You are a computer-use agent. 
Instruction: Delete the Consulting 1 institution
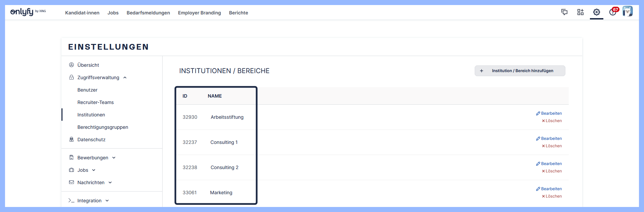[552, 146]
